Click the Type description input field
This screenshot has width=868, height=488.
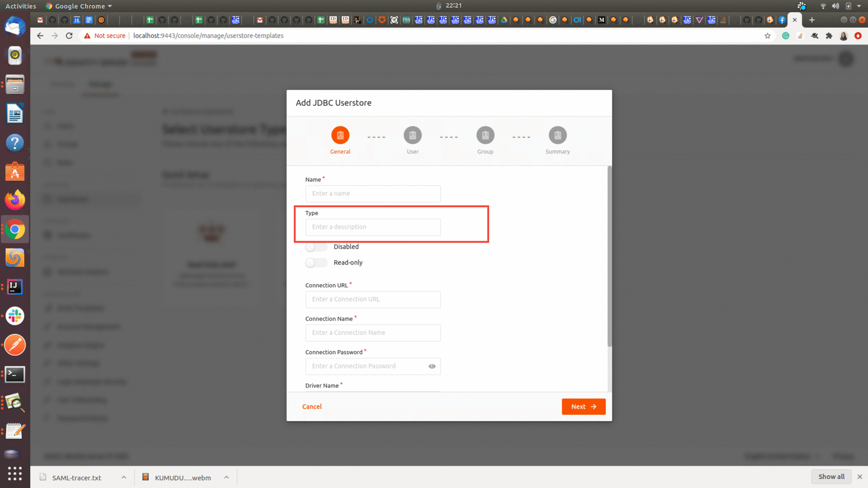pyautogui.click(x=373, y=227)
